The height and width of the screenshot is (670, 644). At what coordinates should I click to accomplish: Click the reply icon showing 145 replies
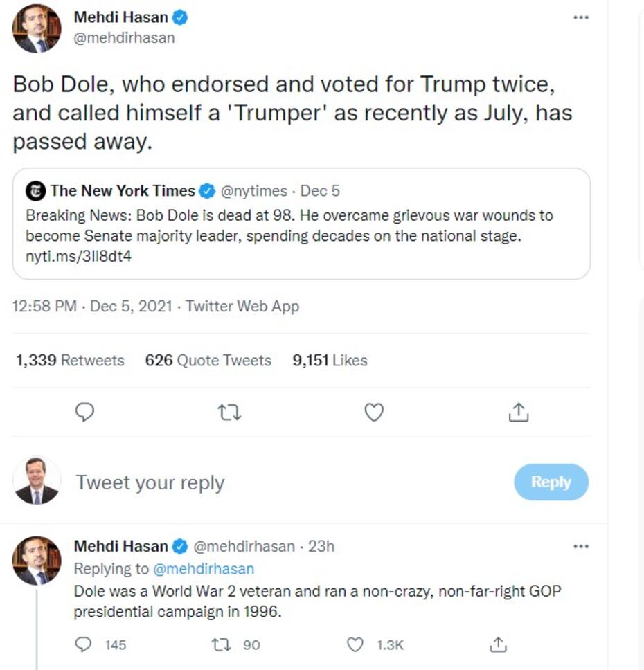pyautogui.click(x=84, y=644)
